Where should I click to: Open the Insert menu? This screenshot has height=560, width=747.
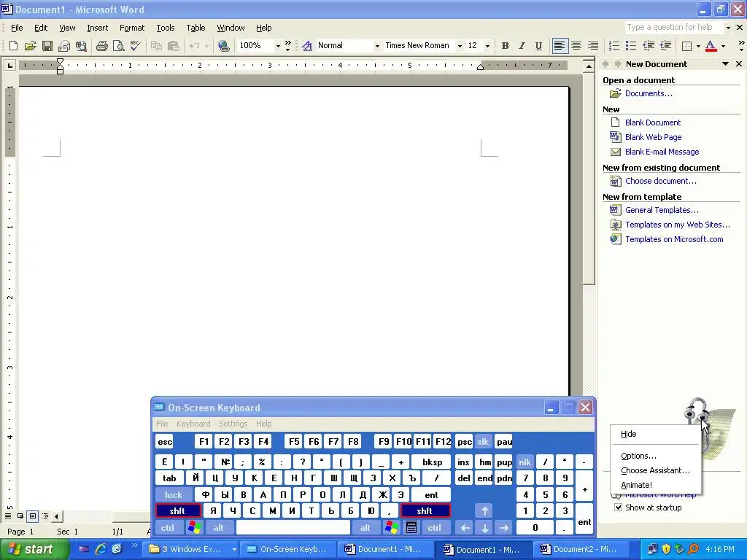pyautogui.click(x=97, y=28)
